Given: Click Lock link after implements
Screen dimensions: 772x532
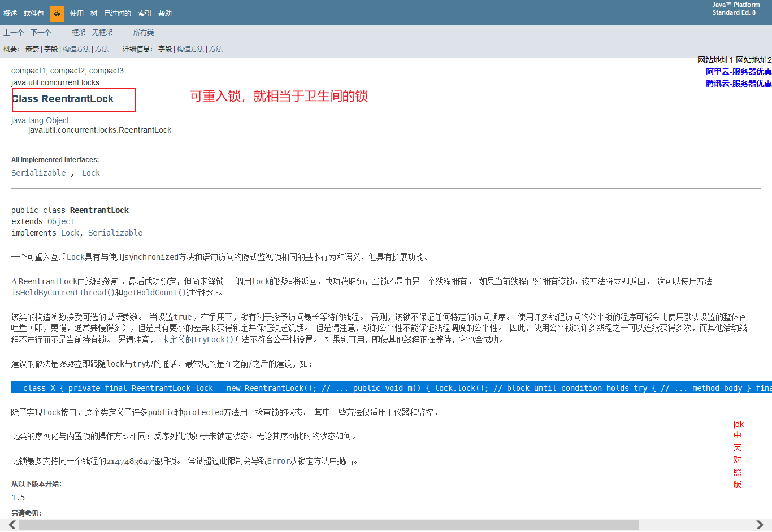Looking at the screenshot, I should (x=70, y=233).
